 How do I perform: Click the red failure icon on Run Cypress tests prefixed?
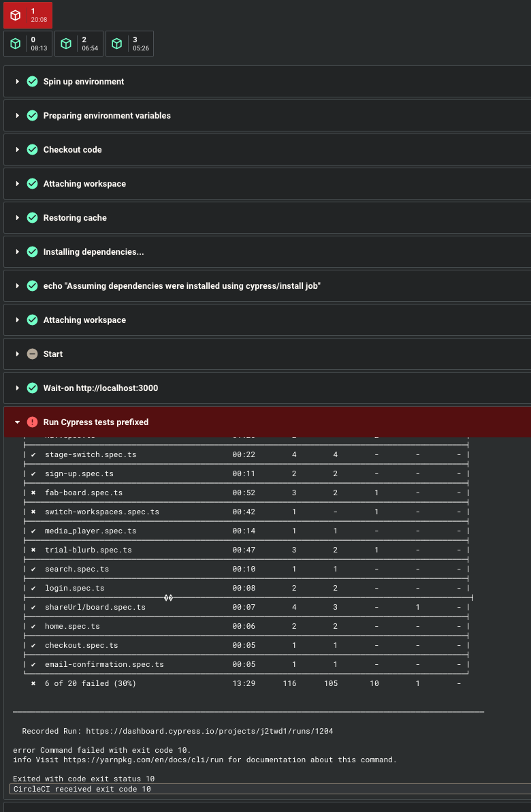click(x=32, y=422)
